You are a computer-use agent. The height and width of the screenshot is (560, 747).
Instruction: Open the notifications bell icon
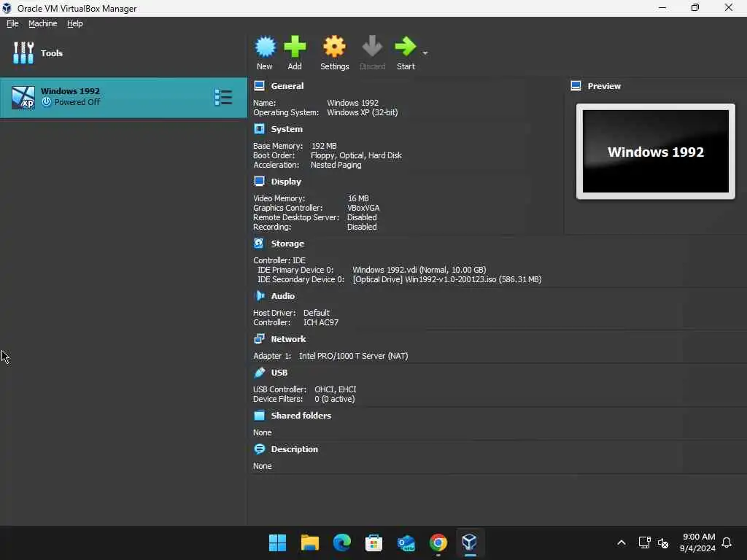[x=727, y=542]
